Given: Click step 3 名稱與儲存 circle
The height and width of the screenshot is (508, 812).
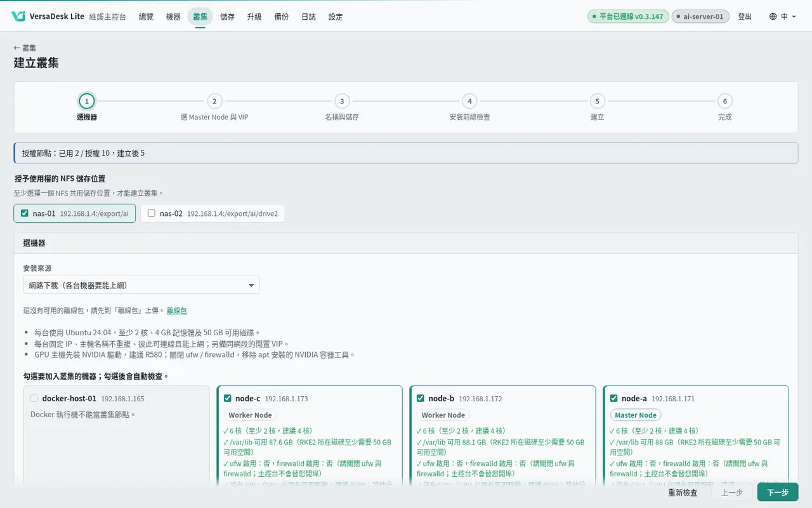Looking at the screenshot, I should [x=342, y=101].
